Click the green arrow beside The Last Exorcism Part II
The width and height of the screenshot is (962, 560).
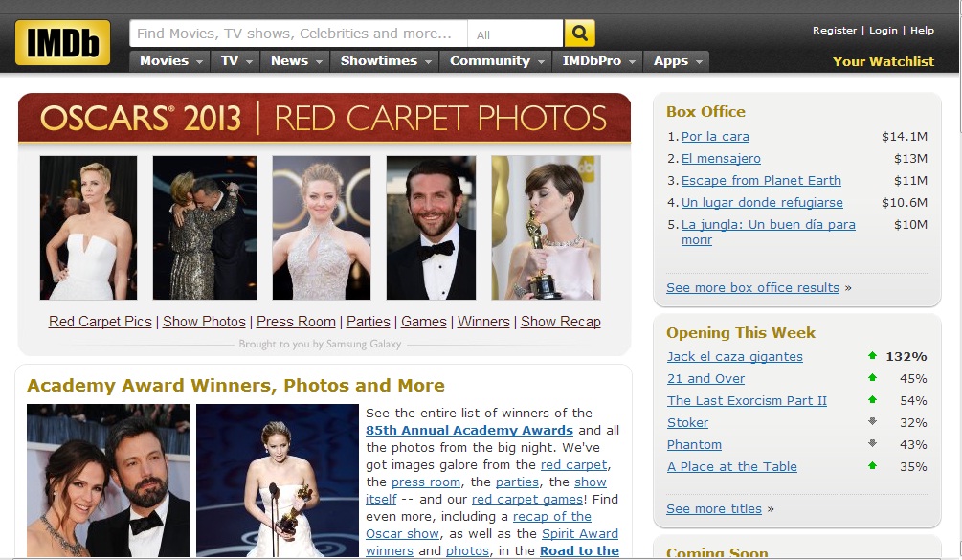872,400
